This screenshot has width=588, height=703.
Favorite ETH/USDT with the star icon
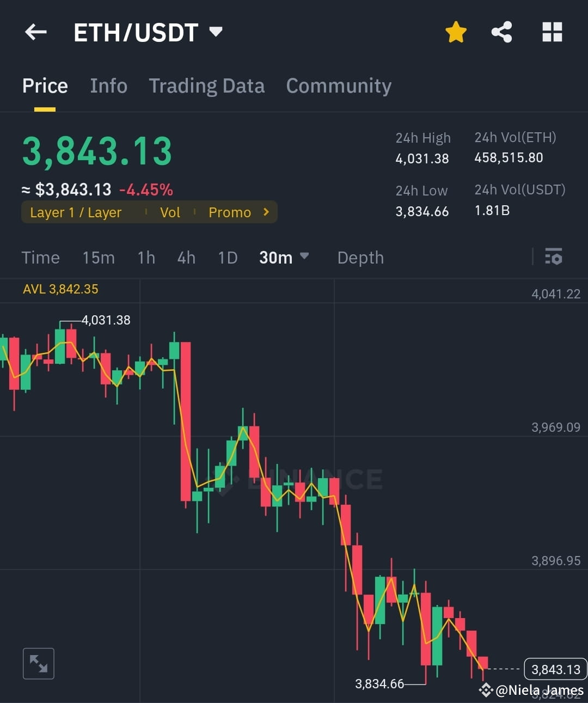pos(455,32)
